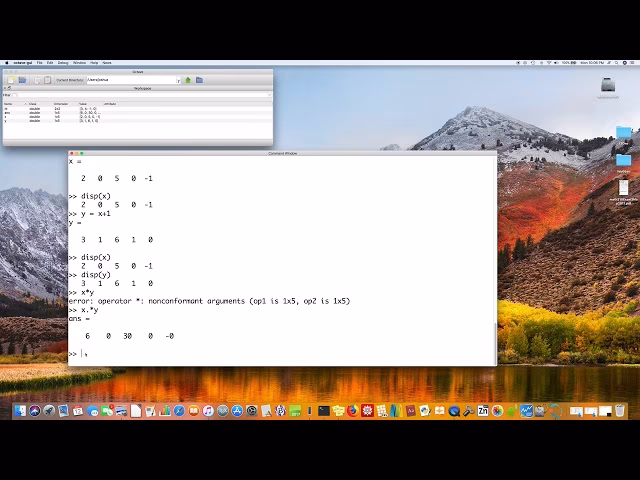Open the File menu

pyautogui.click(x=40, y=63)
